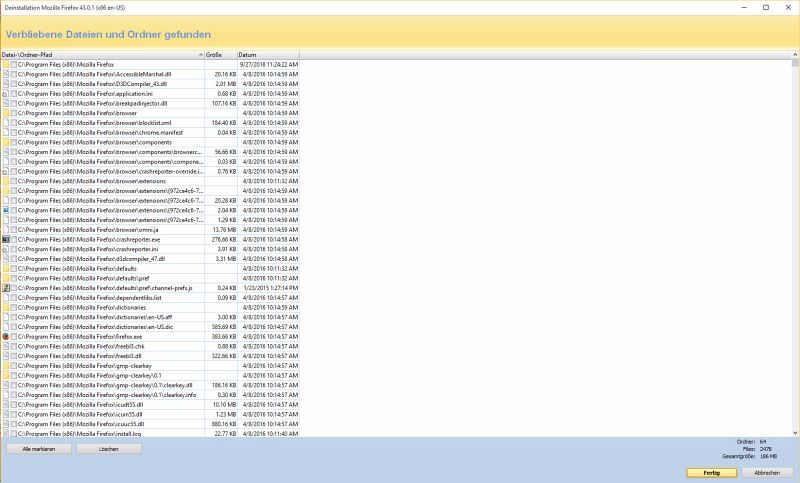This screenshot has height=483, width=800.
Task: Click the Abbrechen button
Action: pyautogui.click(x=767, y=473)
